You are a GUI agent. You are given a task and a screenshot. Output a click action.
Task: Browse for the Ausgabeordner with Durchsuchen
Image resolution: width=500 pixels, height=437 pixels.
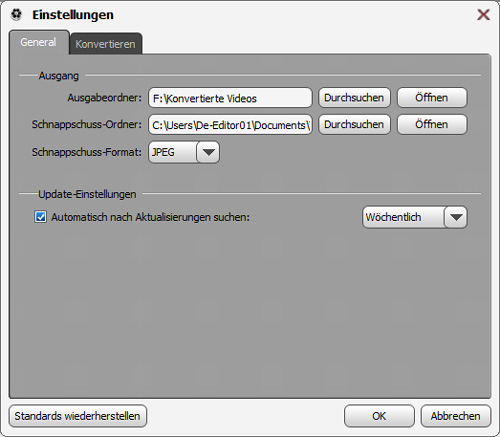pyautogui.click(x=354, y=98)
